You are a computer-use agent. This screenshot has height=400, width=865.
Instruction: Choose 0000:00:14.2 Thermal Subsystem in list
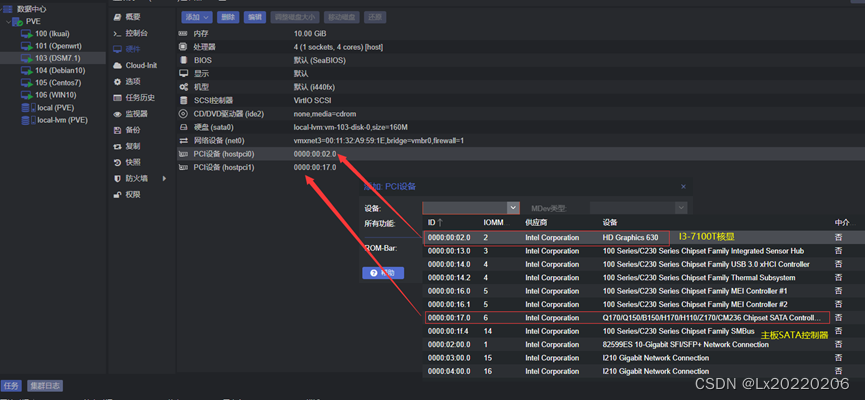(644, 278)
